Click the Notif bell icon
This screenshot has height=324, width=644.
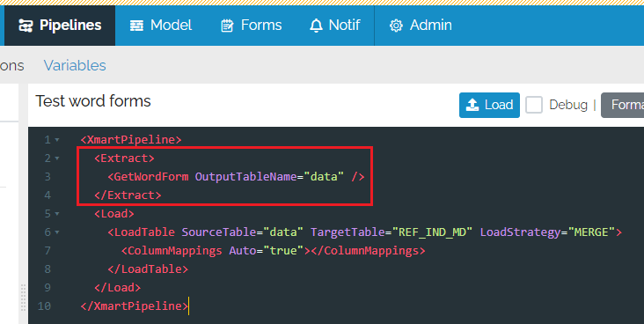[316, 26]
